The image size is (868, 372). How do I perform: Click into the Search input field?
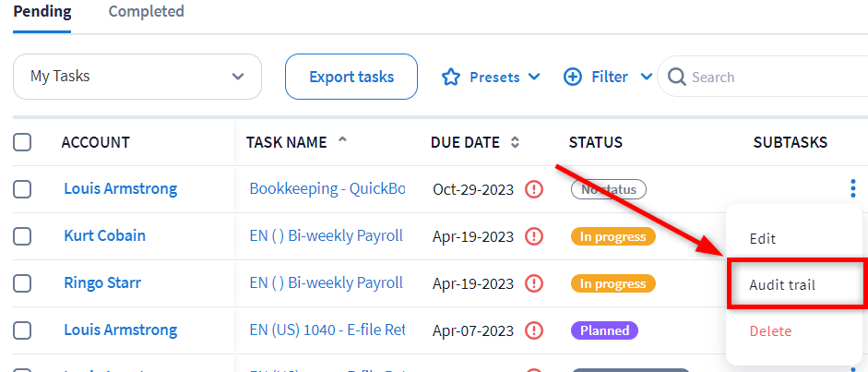(x=775, y=78)
